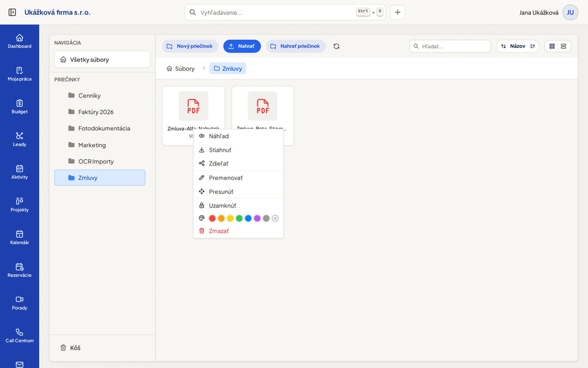Click Zmluvy breadcrumb
The image size is (588, 368).
(x=228, y=68)
